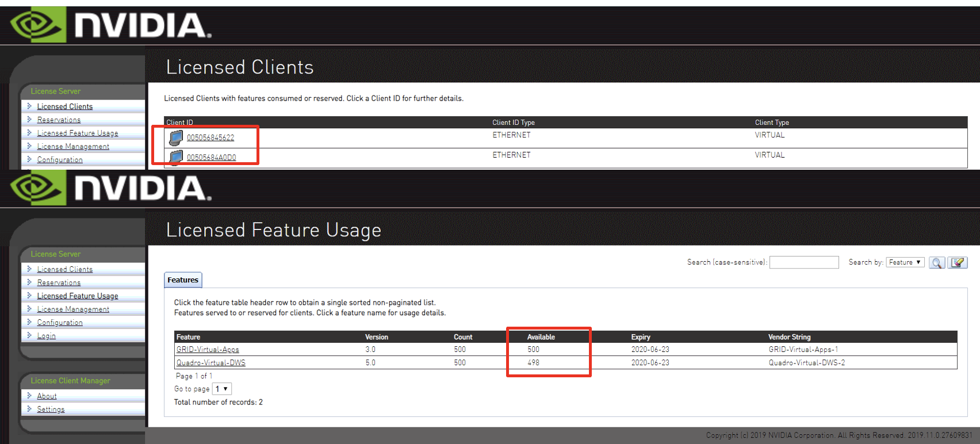This screenshot has height=444, width=980.
Task: Select the Features tab
Action: click(x=183, y=280)
